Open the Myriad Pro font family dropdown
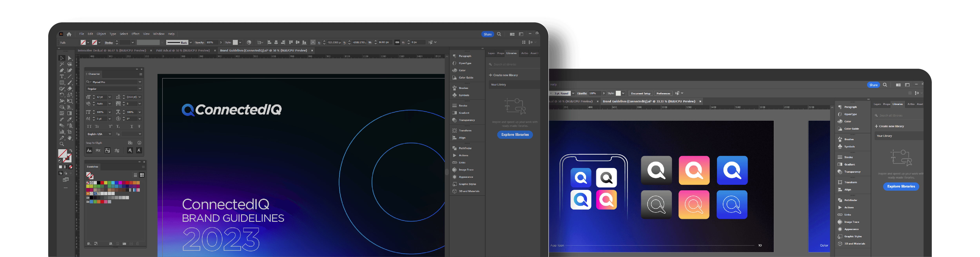 point(140,82)
